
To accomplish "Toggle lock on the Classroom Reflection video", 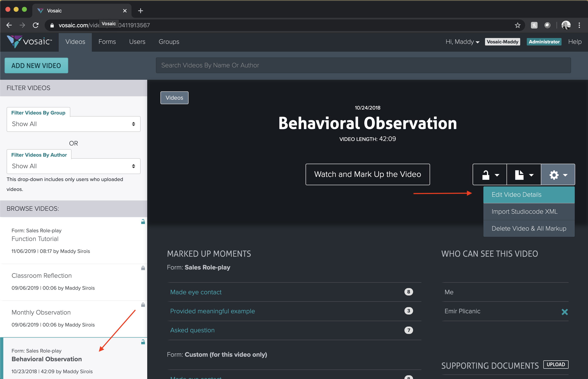I will (x=143, y=268).
